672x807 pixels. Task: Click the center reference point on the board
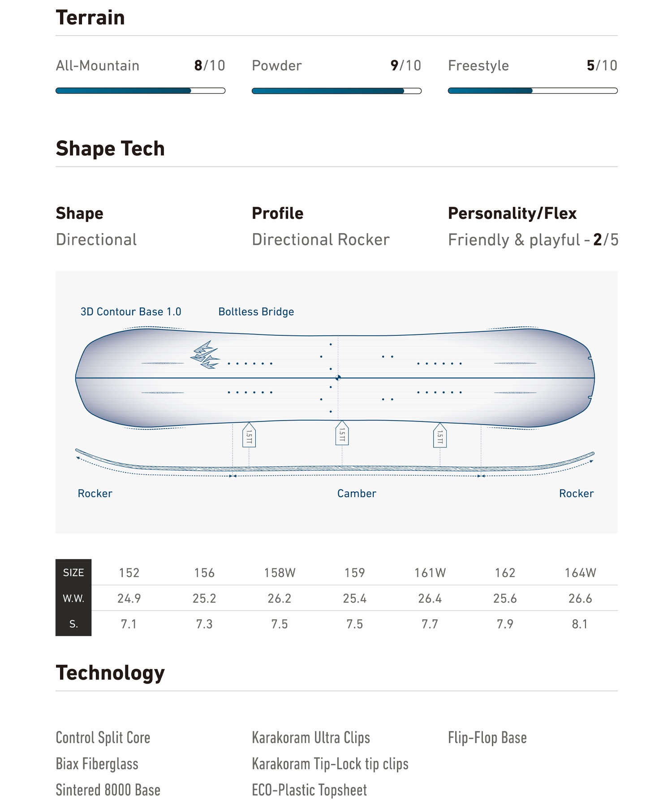click(x=338, y=378)
